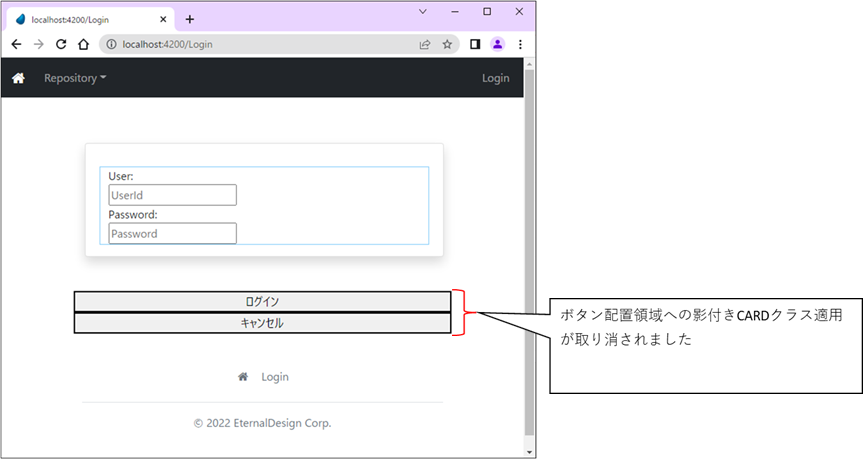Click the browser back arrow
Viewport: 863px width, 459px height.
[16, 44]
